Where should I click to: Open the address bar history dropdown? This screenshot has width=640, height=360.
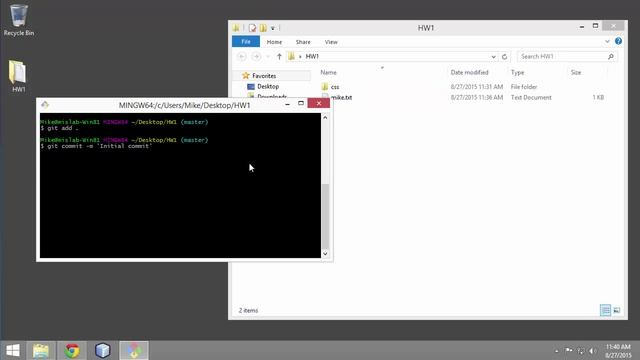(x=493, y=57)
